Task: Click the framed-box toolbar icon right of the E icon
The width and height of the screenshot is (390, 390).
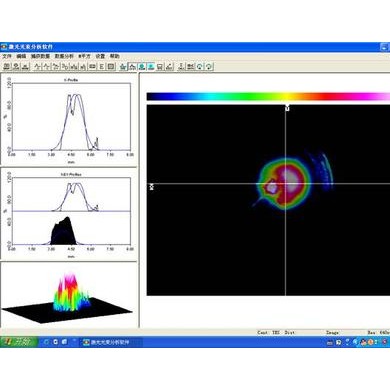Action: coord(111,66)
